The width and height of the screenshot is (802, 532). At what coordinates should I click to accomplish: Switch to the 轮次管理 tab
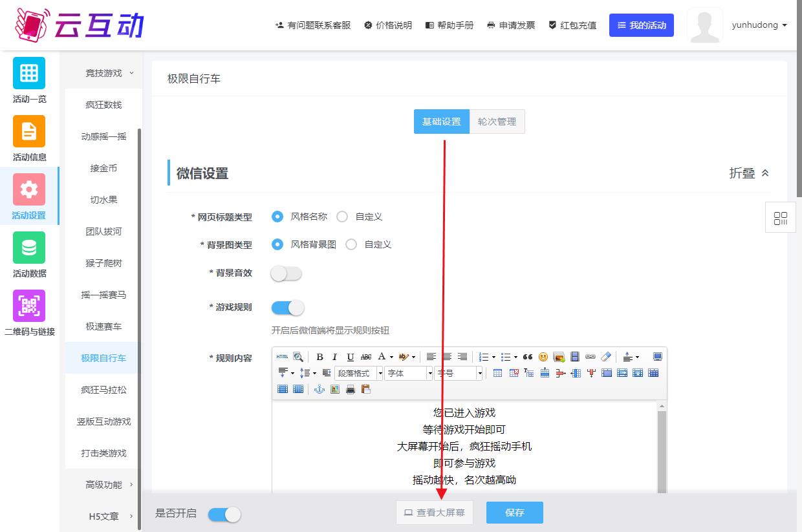pos(497,122)
